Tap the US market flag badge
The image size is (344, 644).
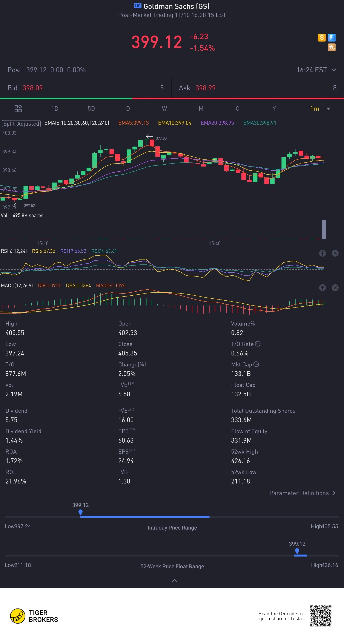[138, 6]
